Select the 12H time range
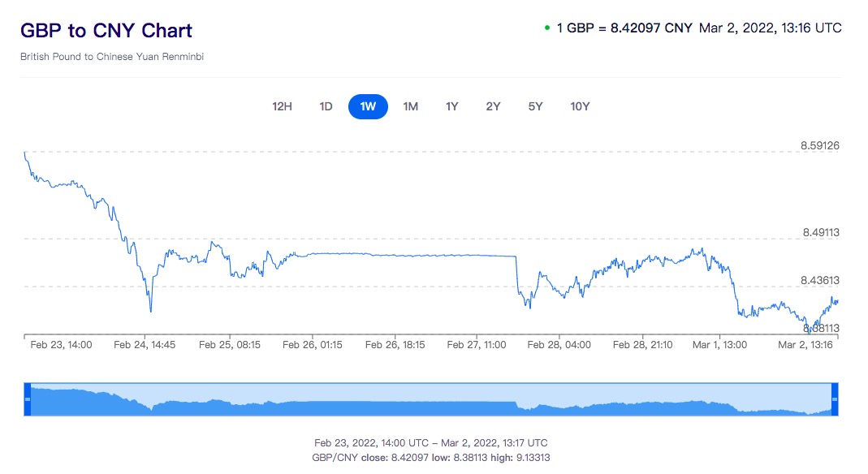The height and width of the screenshot is (474, 868). [282, 106]
